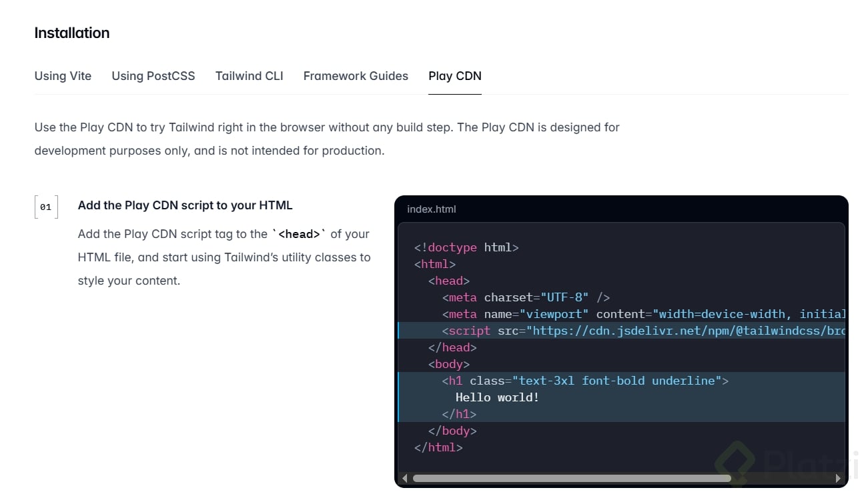Viewport: 868px width, 494px height.
Task: Select the Tailwind CLI tab
Action: 250,76
